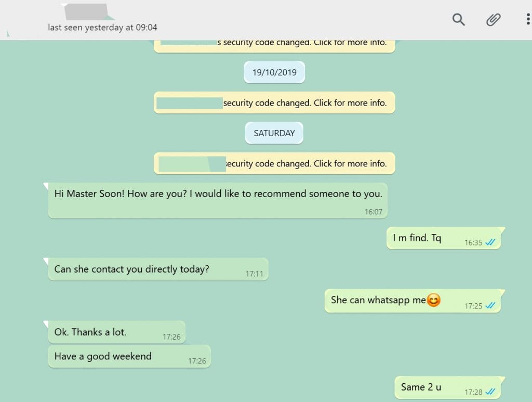Click "last seen yesterday at 09:04" header text
Screen dimensions: 532x402
click(102, 28)
